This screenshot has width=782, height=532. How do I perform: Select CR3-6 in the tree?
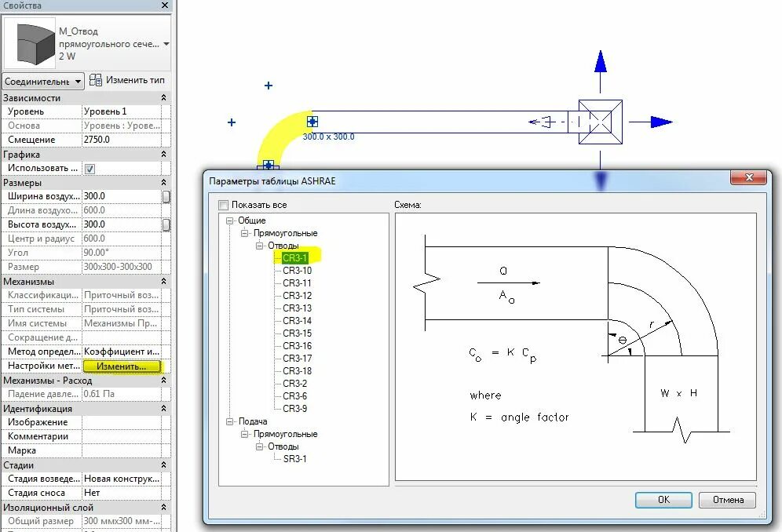(x=294, y=396)
